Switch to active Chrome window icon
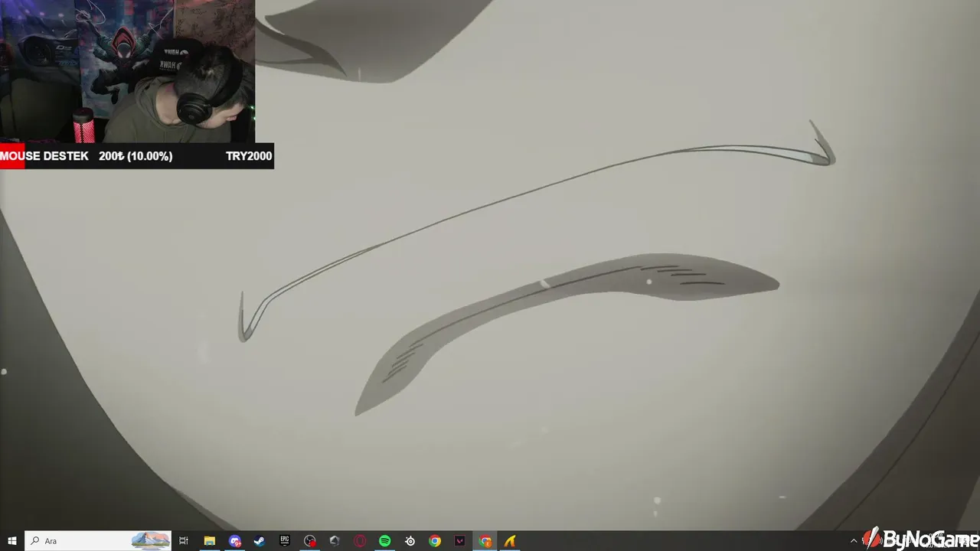 485,541
